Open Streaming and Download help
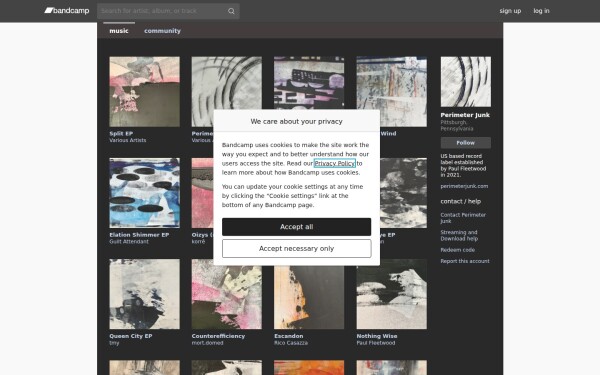600x375 pixels. point(459,235)
